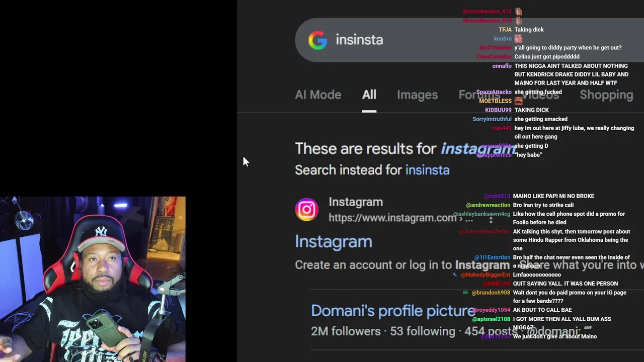Open the AI Mode tab

point(318,95)
